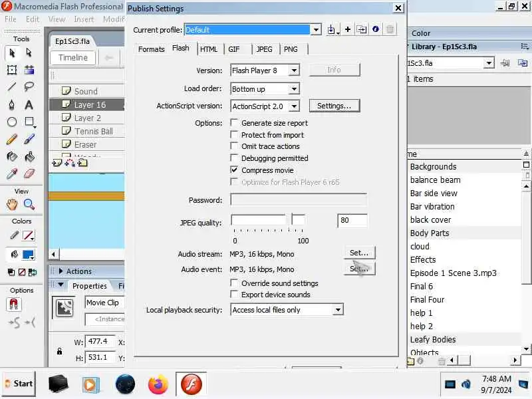Select the Gradient Transform tool
This screenshot has height=399, width=532.
coord(29,70)
